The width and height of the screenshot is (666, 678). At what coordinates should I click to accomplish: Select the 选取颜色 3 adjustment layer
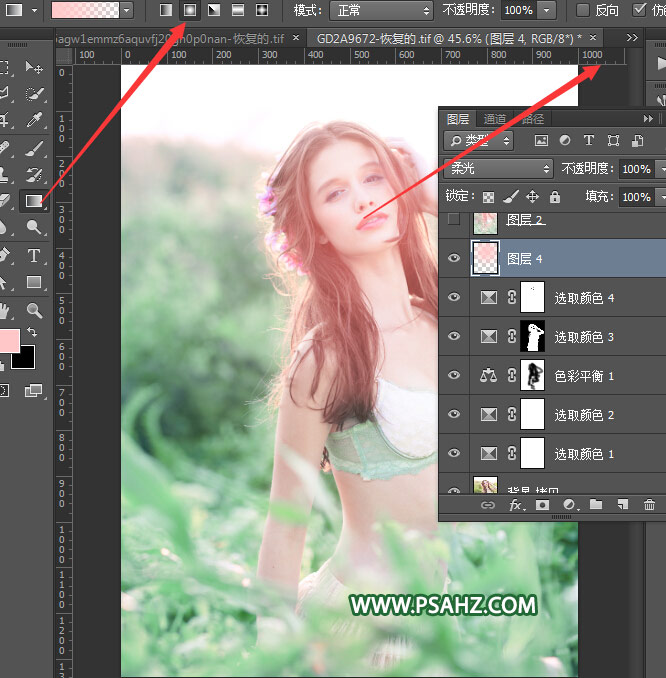pos(585,337)
